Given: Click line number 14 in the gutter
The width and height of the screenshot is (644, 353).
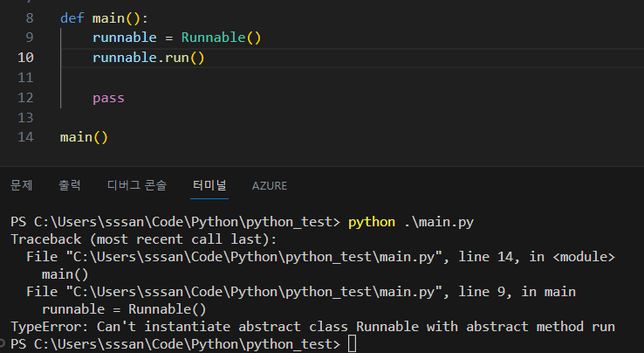Looking at the screenshot, I should [x=26, y=137].
